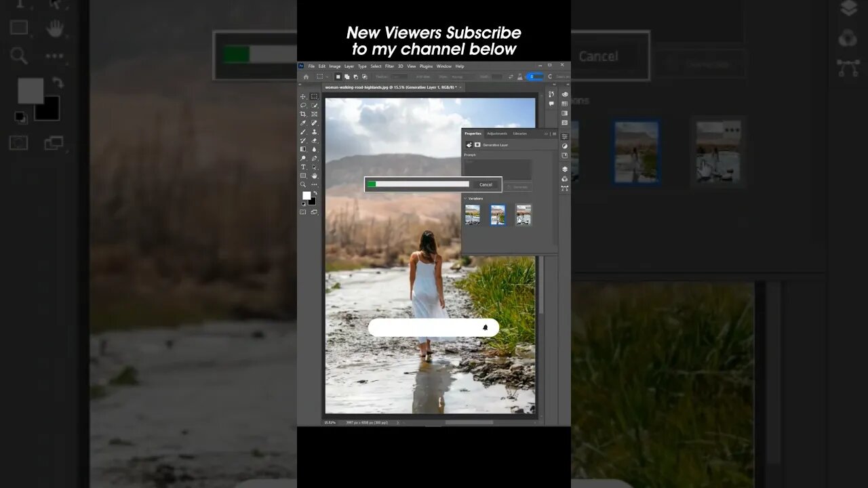Select the Blur tool

point(314,149)
